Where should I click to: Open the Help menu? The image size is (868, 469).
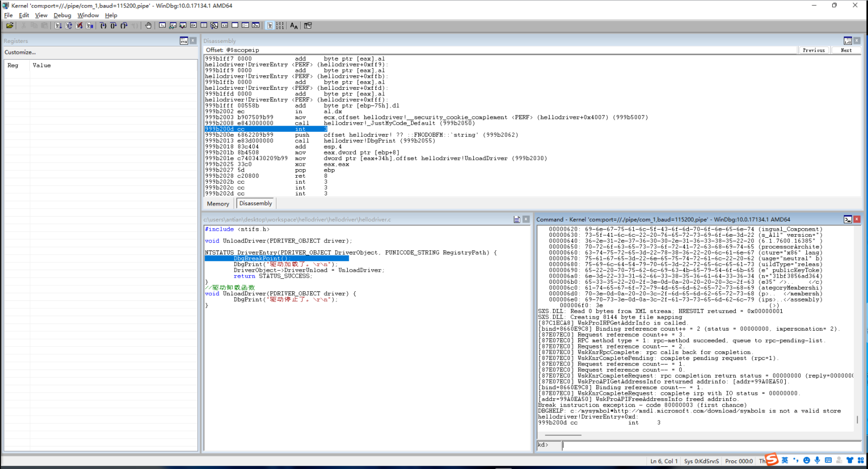pos(111,15)
